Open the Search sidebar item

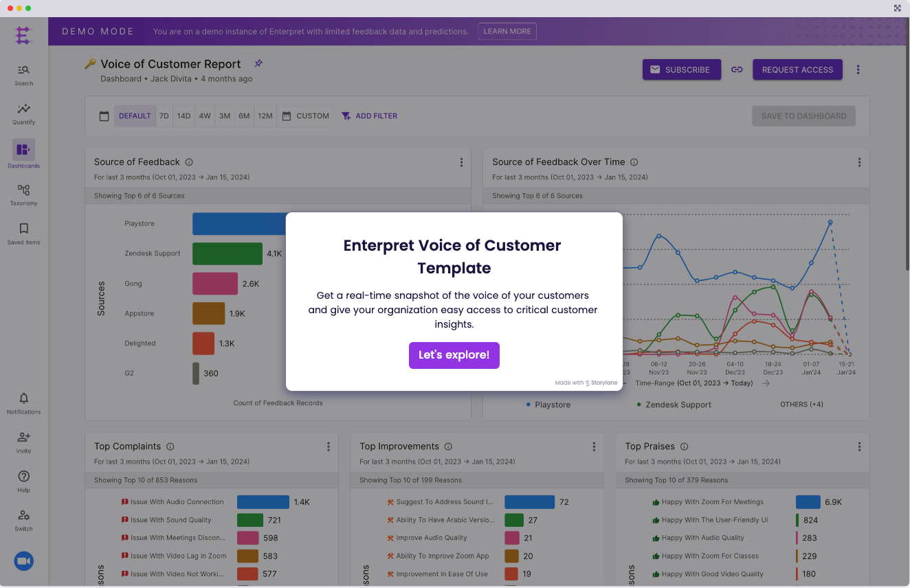tap(24, 75)
